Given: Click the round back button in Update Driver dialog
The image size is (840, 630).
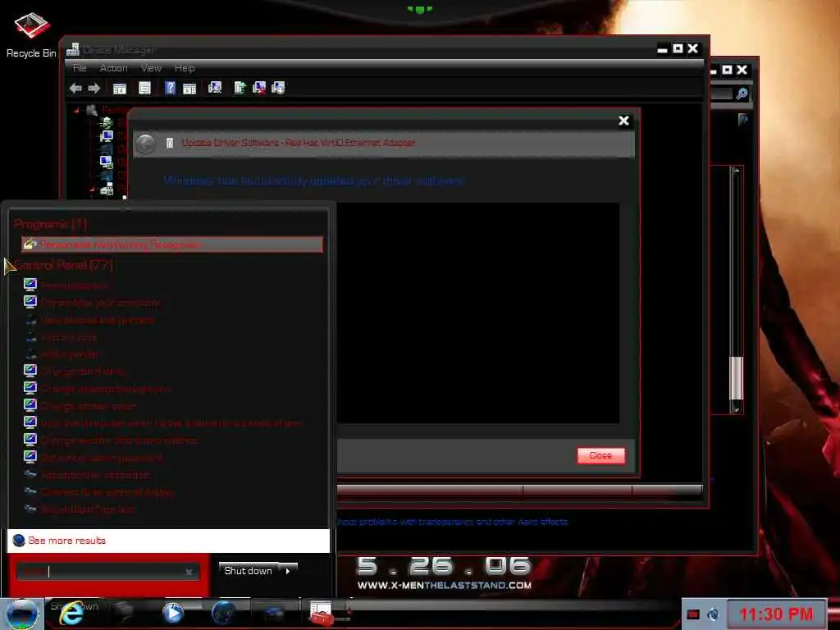Looking at the screenshot, I should (x=146, y=143).
